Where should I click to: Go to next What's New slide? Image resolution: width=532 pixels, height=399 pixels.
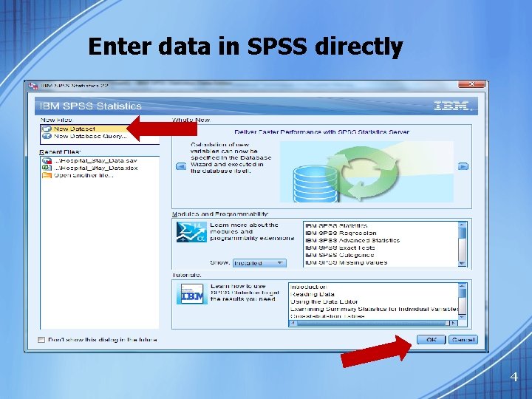463,166
